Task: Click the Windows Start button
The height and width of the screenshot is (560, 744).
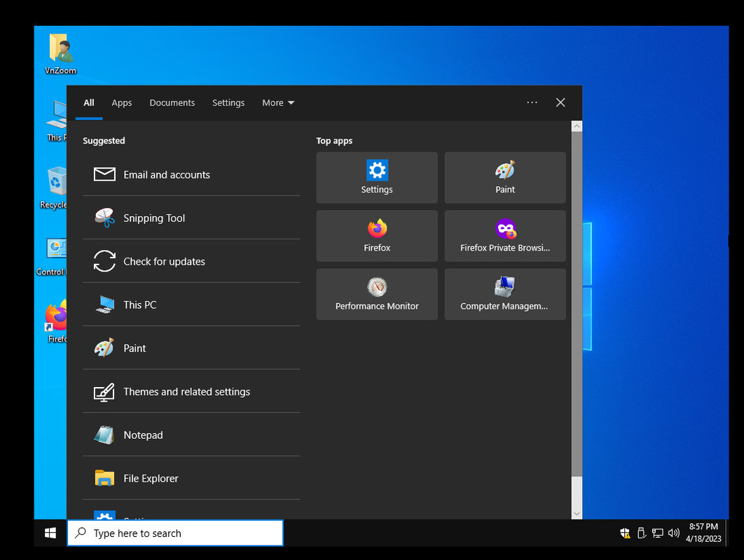Action: click(x=50, y=533)
